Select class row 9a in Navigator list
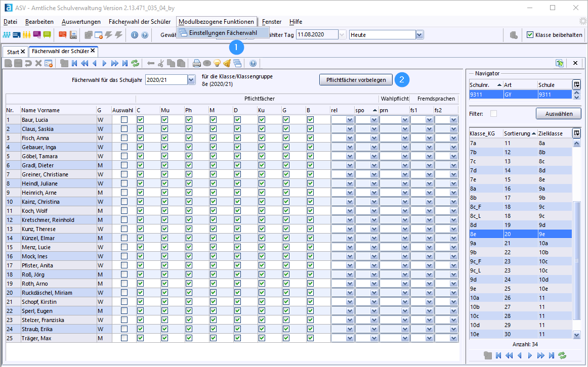The height and width of the screenshot is (367, 588). coord(521,243)
